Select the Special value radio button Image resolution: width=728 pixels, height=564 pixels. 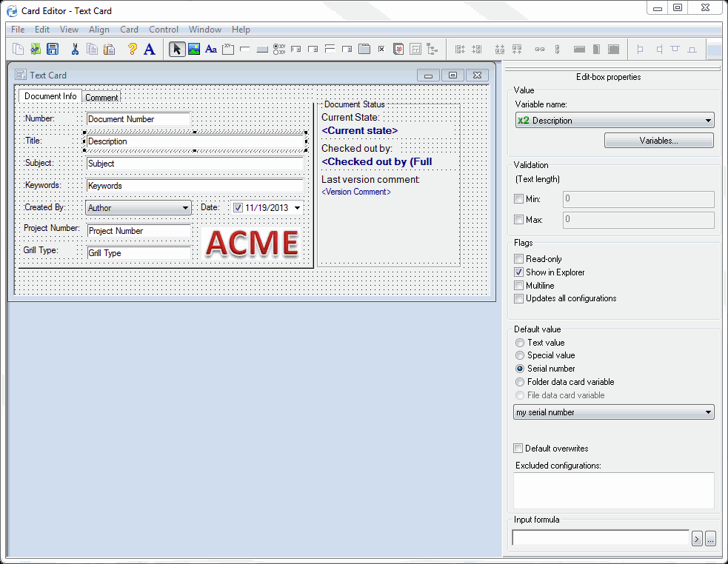tap(519, 355)
